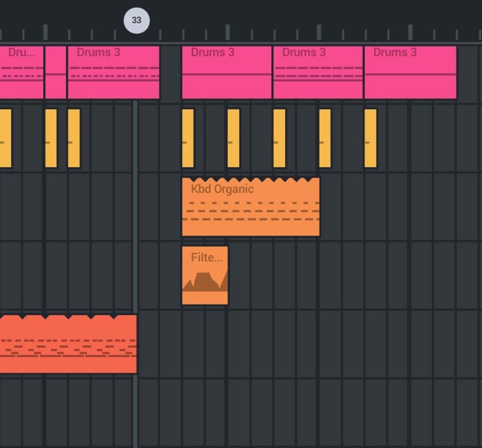Select the Kbd Organic clip
The width and height of the screenshot is (482, 448).
point(250,207)
